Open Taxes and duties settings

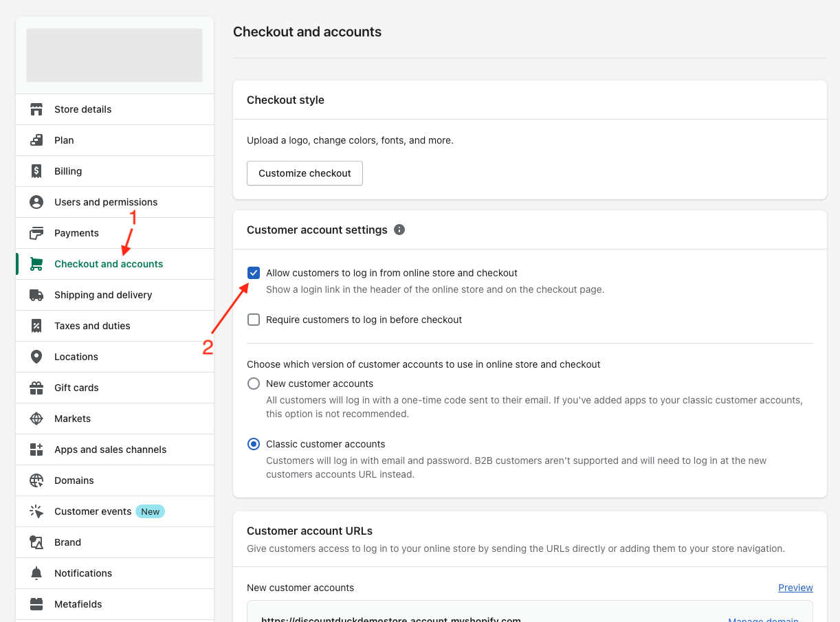(x=92, y=326)
